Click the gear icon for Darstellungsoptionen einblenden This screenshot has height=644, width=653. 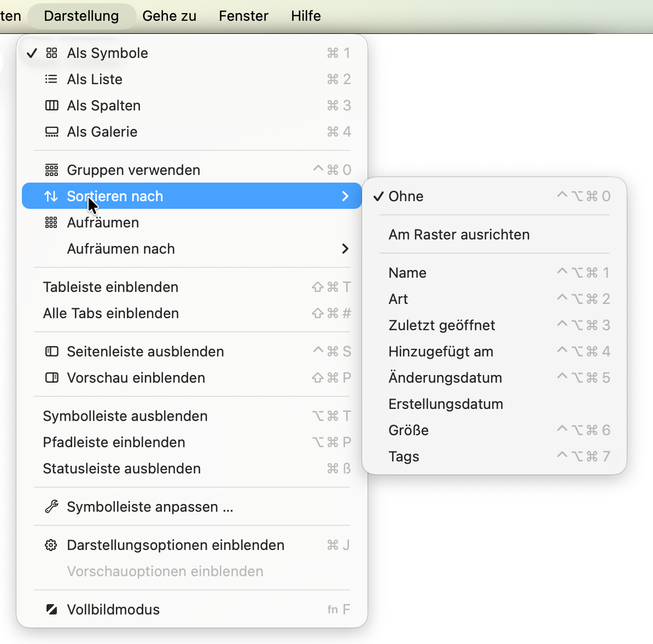pos(51,545)
